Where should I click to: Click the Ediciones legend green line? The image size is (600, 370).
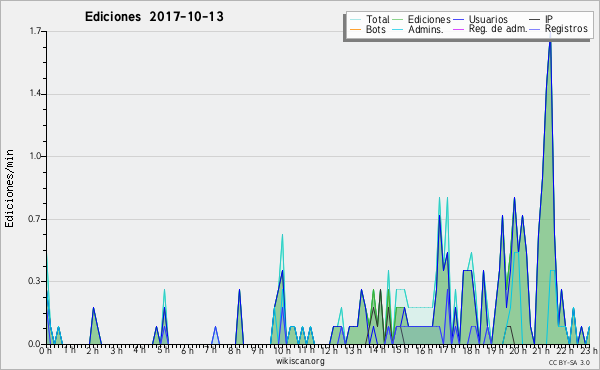(x=398, y=20)
